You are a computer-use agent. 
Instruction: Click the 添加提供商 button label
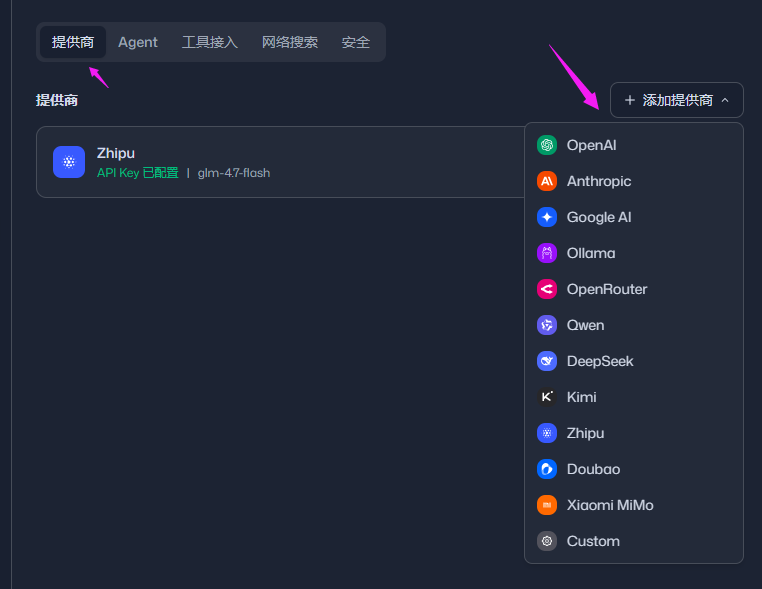pos(677,100)
